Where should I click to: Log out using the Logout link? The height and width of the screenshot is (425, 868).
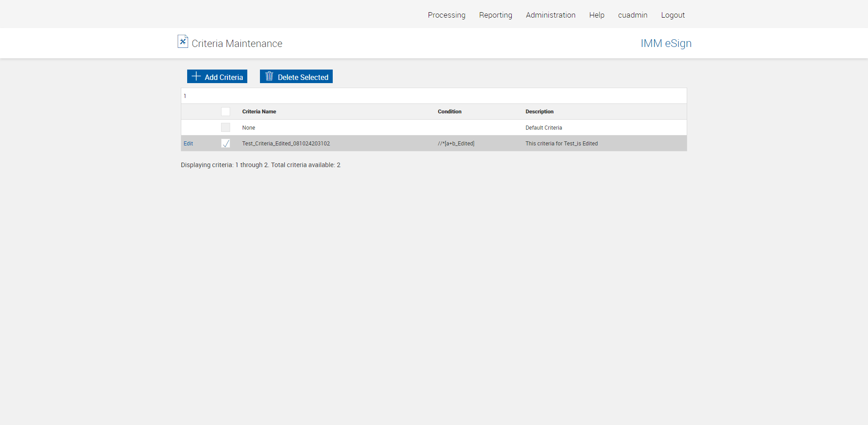click(673, 15)
